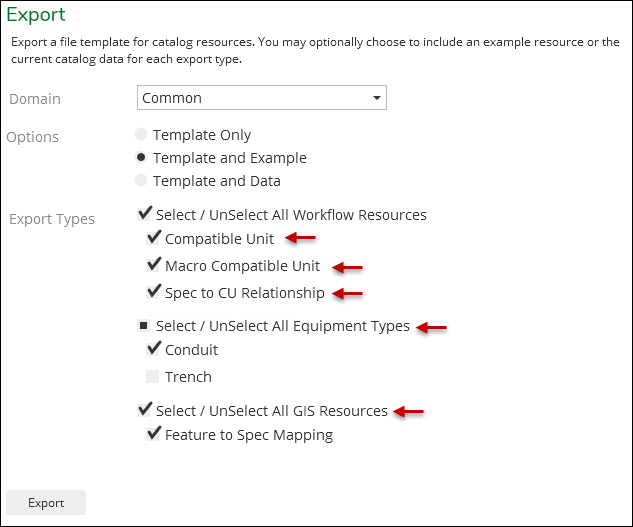Toggle Select / UnSelect All Workflow Resources
633x527 pixels.
pyautogui.click(x=144, y=214)
